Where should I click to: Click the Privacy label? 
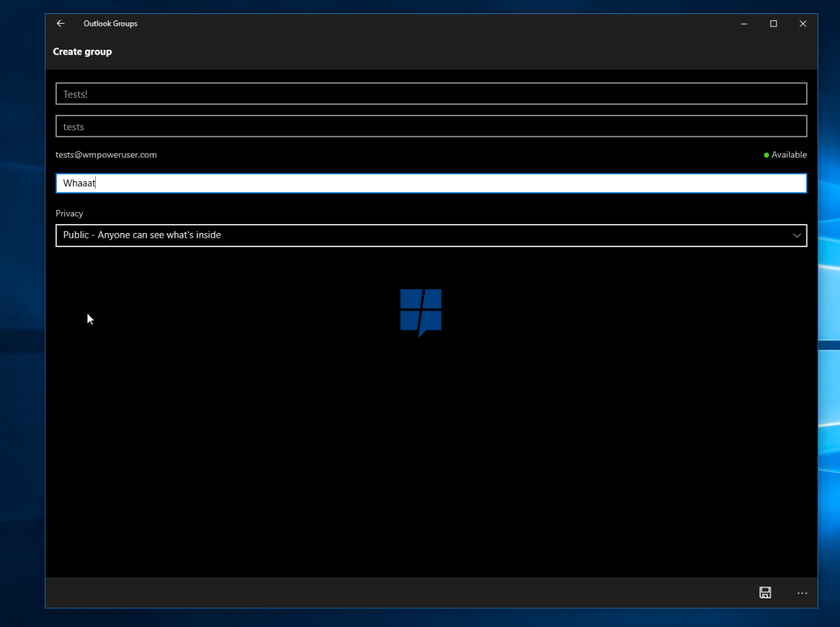point(69,213)
